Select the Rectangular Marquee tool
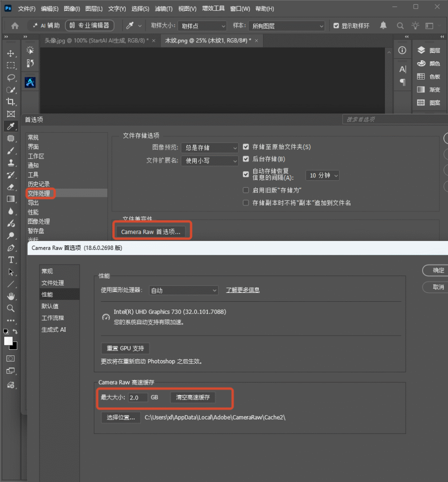448x482 pixels. click(11, 65)
